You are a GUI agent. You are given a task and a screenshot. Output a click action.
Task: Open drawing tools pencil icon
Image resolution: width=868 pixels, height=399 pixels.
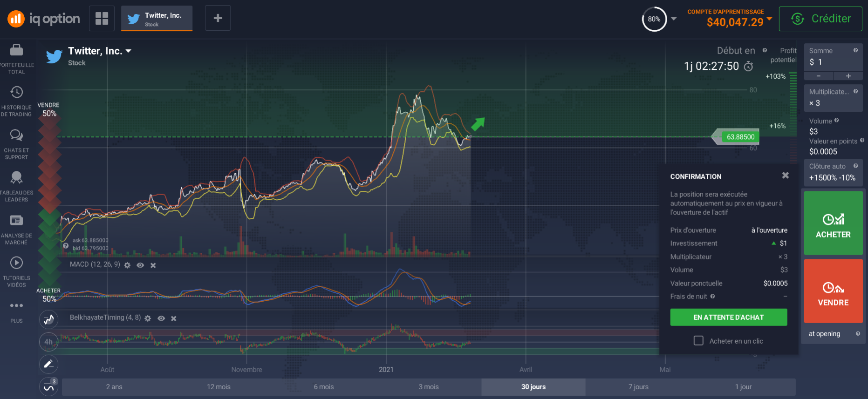(x=48, y=364)
